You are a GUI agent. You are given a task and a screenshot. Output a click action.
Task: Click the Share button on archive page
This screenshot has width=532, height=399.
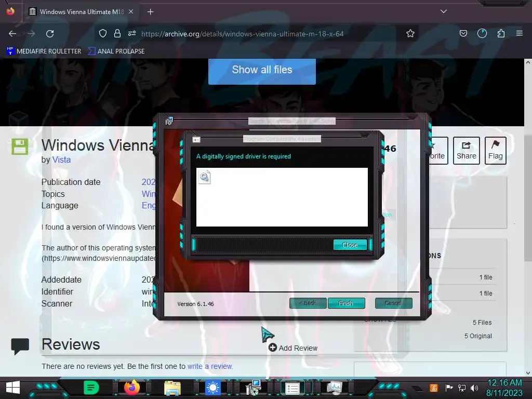click(x=466, y=151)
